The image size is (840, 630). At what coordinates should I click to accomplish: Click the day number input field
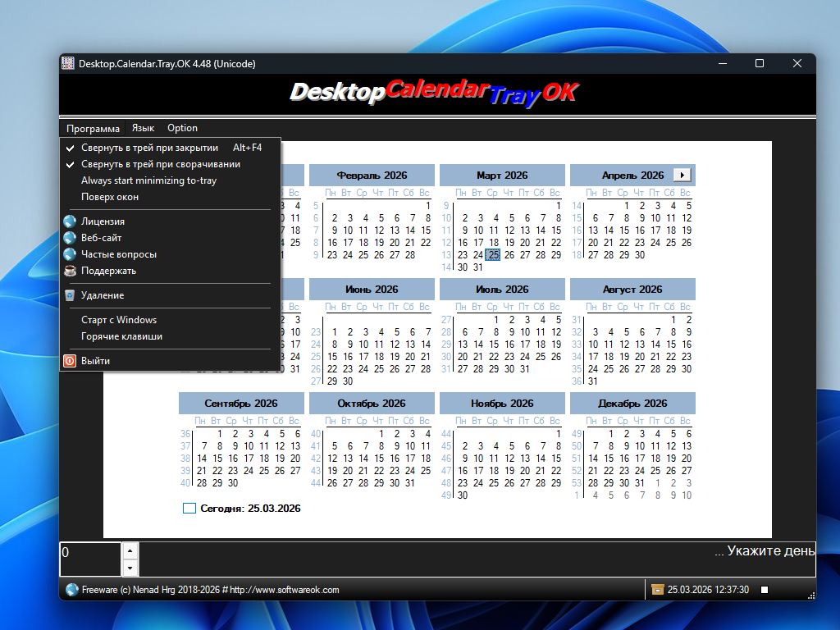point(90,559)
